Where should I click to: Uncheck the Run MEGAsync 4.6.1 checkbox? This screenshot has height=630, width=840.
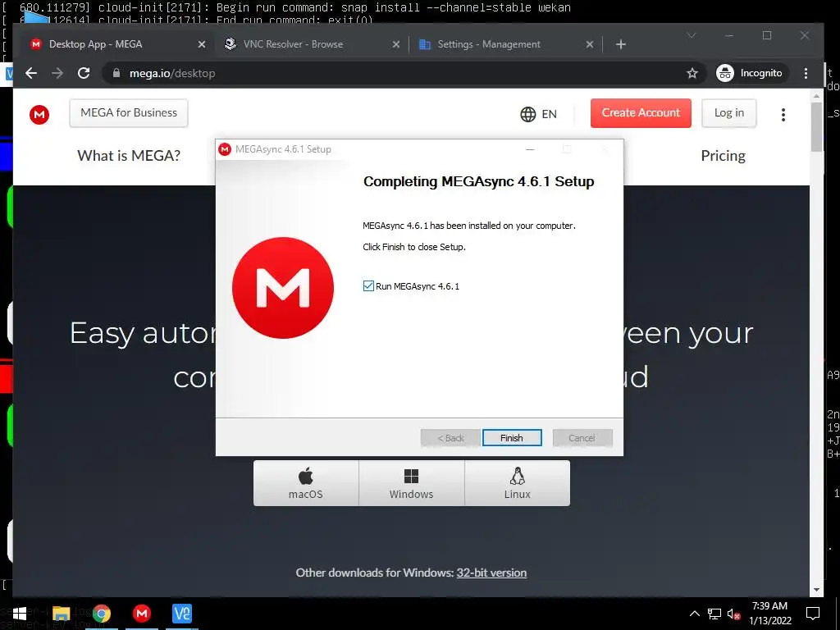coord(368,286)
